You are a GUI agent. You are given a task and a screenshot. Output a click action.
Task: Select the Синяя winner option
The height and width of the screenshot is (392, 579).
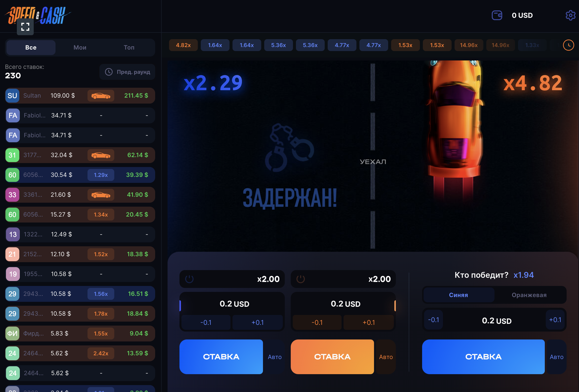(x=459, y=295)
